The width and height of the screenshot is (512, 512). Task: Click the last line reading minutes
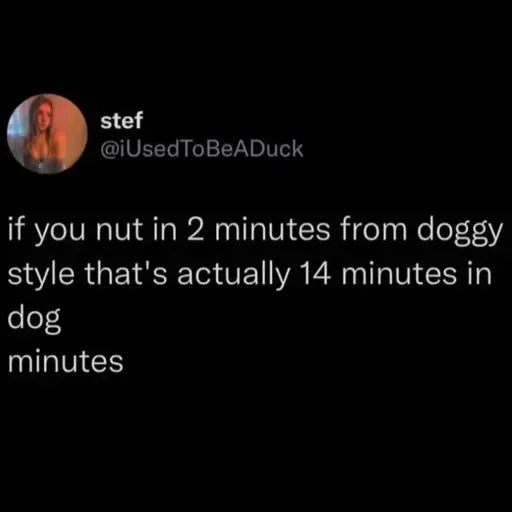coord(66,362)
